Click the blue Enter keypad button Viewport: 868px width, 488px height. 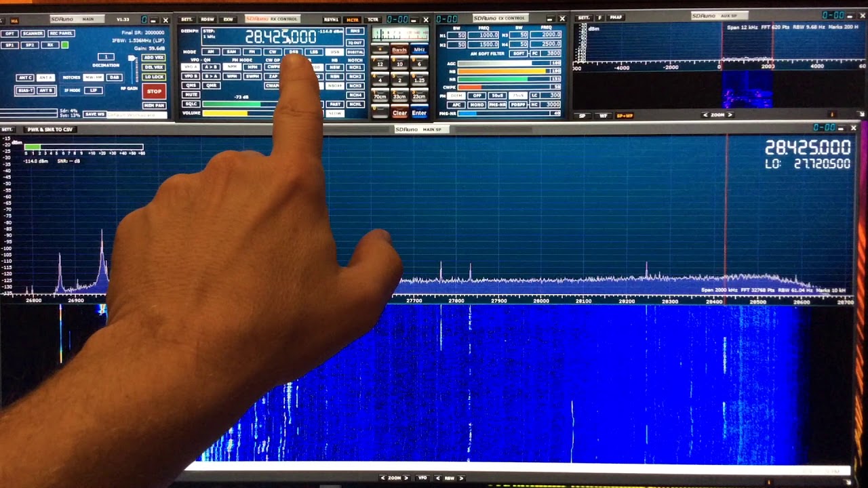click(419, 112)
